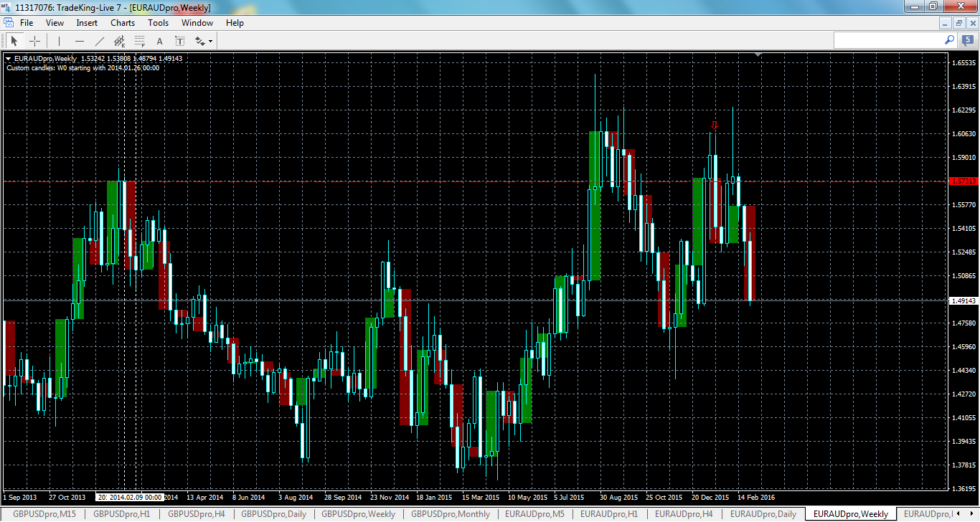Pick the Fibonacci Retracement tool

click(139, 41)
